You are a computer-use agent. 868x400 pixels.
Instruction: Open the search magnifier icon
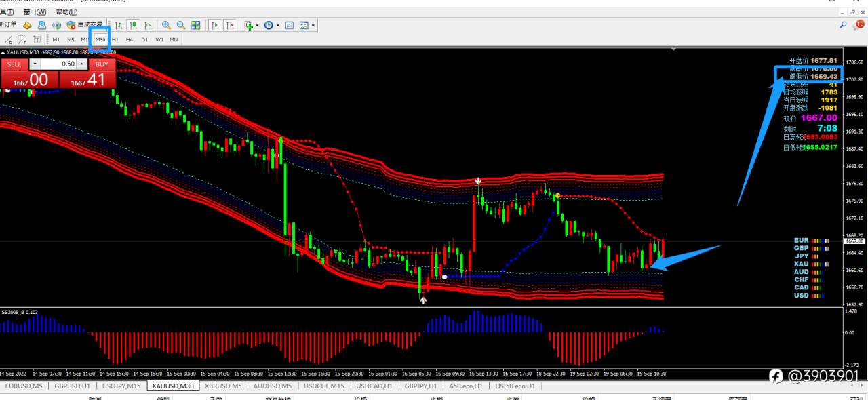[843, 25]
